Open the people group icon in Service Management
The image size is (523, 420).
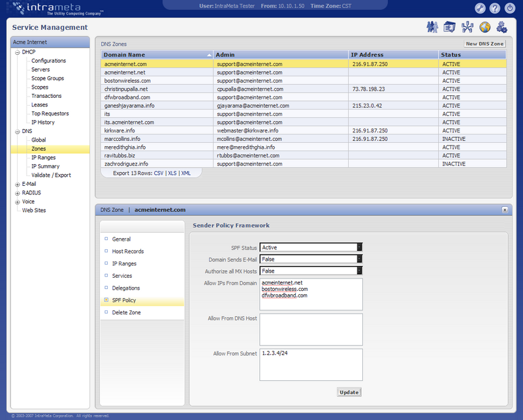click(432, 27)
